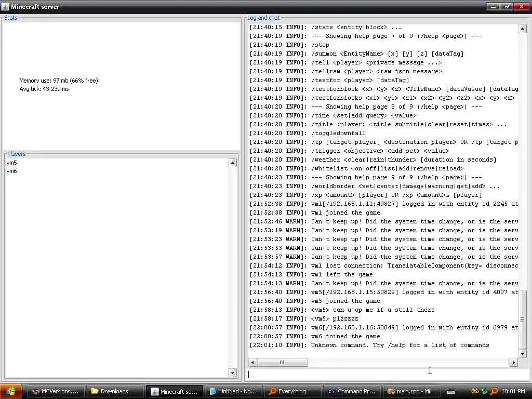Click the log's scroll down arrow
The image size is (532, 399).
coord(522,353)
